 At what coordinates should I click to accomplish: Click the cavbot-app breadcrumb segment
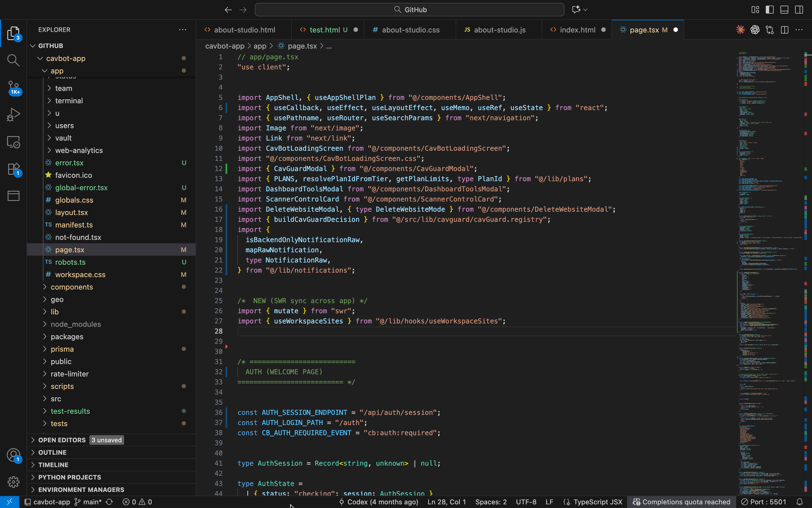point(225,46)
